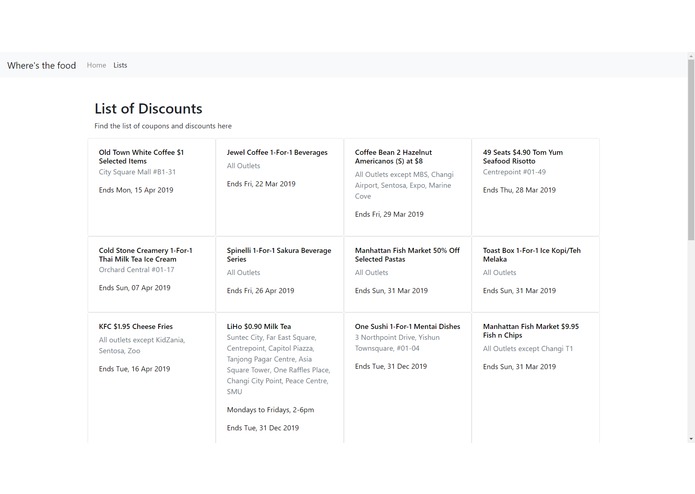Click 'All outlets except KidZania, Sentosa, Zoo'
Viewport: 695px width, 494px height.
(142, 346)
